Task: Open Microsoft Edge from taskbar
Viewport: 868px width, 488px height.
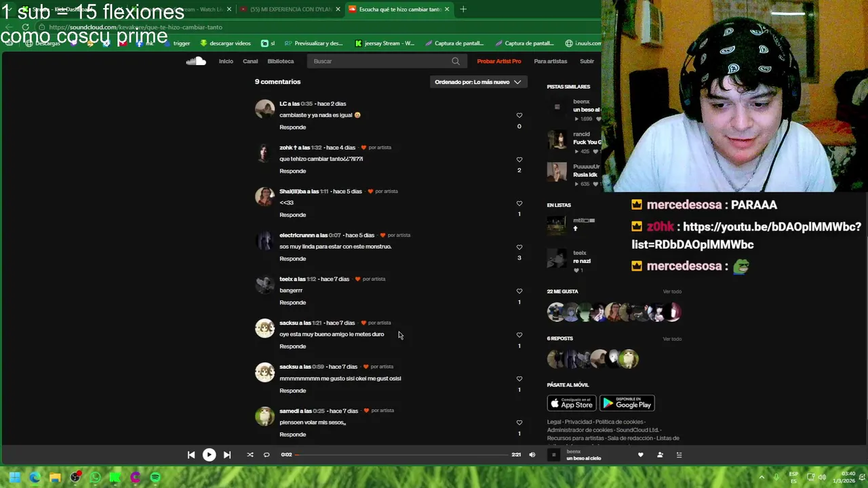Action: coord(35,477)
